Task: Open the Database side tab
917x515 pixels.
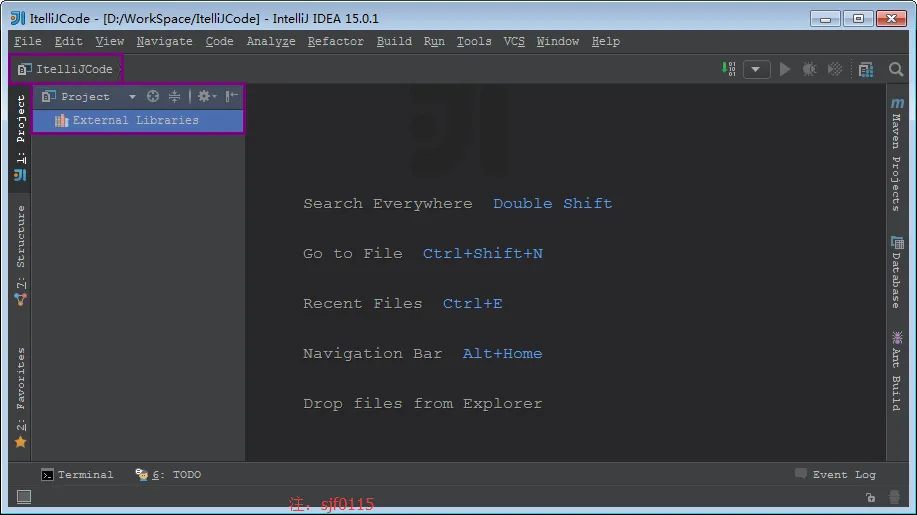Action: pyautogui.click(x=897, y=272)
